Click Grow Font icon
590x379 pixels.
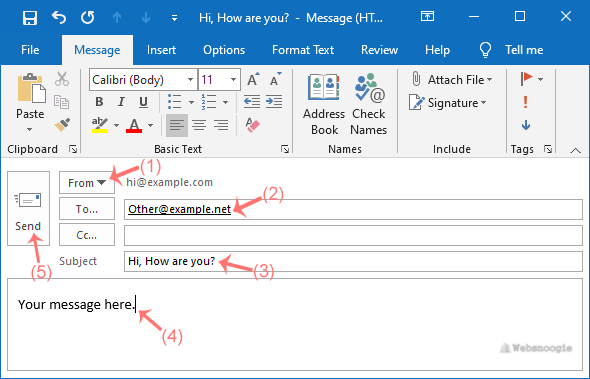point(252,79)
